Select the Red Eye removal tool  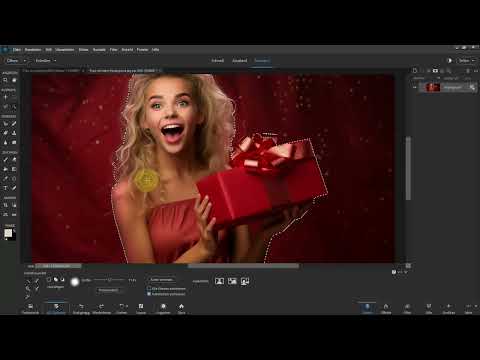pos(5,124)
